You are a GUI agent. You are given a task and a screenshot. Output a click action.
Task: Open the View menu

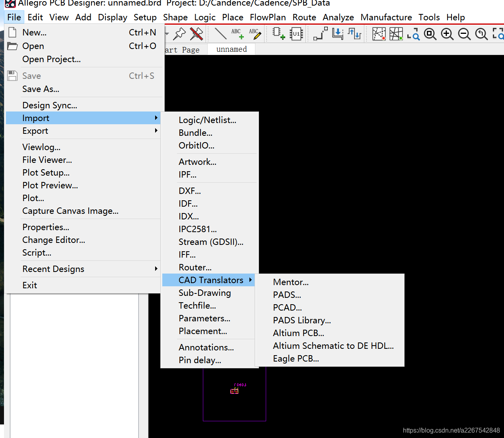pos(59,17)
